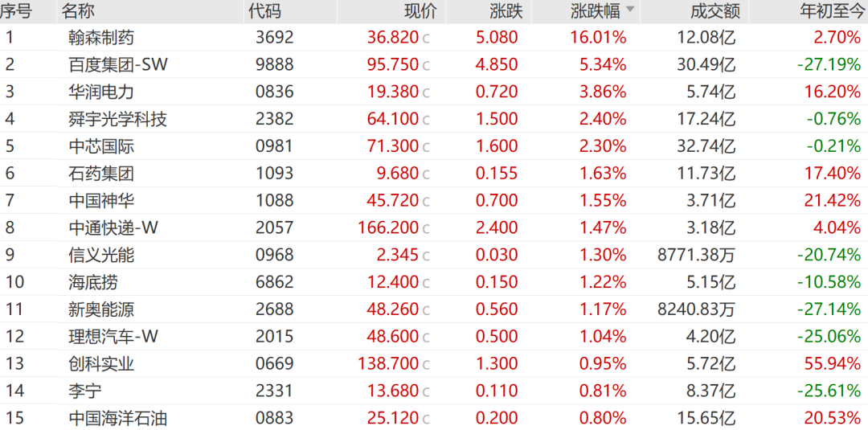Open the 百度集团-SW stock
868x430 pixels.
coord(434,64)
